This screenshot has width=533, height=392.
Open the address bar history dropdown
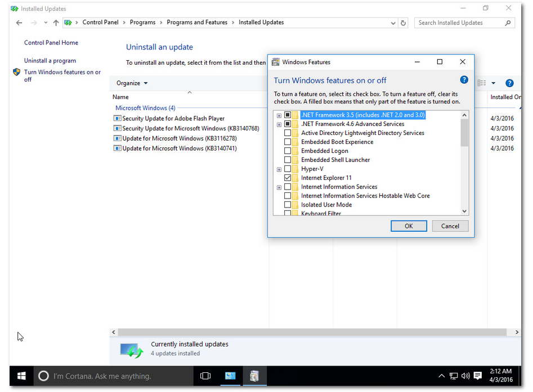(x=393, y=23)
